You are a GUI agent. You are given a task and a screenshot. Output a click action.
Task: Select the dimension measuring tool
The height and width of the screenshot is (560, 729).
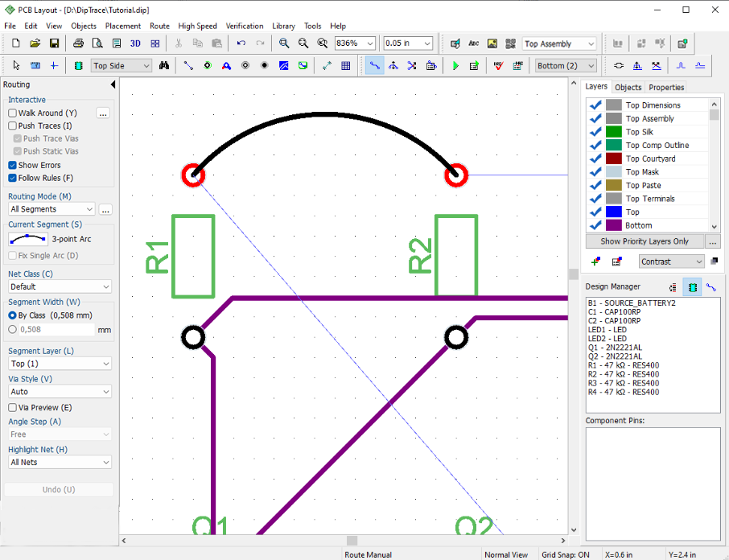(327, 65)
